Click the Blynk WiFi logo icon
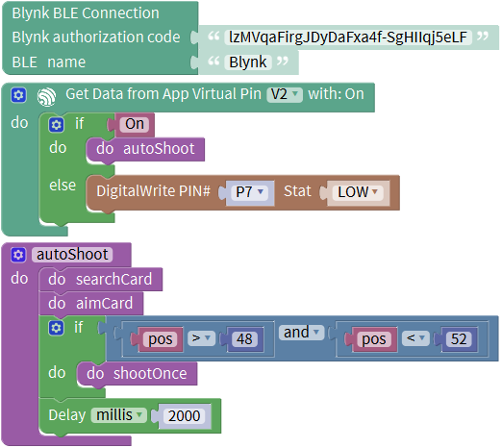Screen dimensions: 502x448 pyautogui.click(x=46, y=96)
